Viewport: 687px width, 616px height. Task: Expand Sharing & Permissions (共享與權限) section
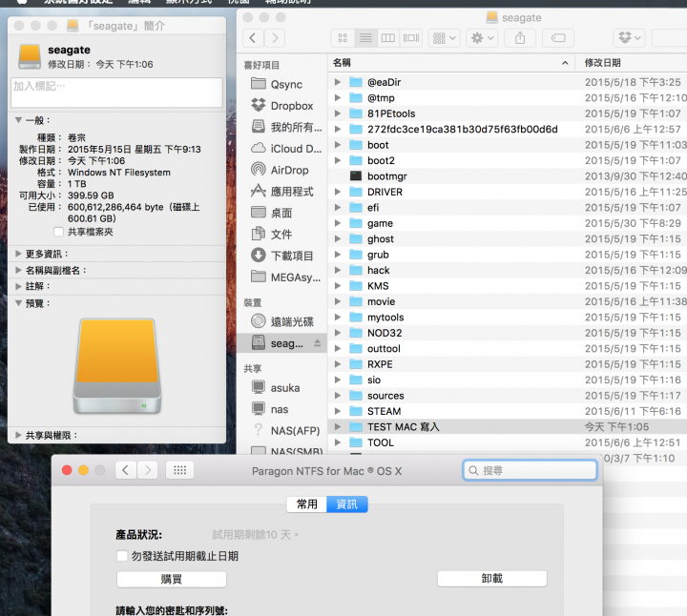18,435
